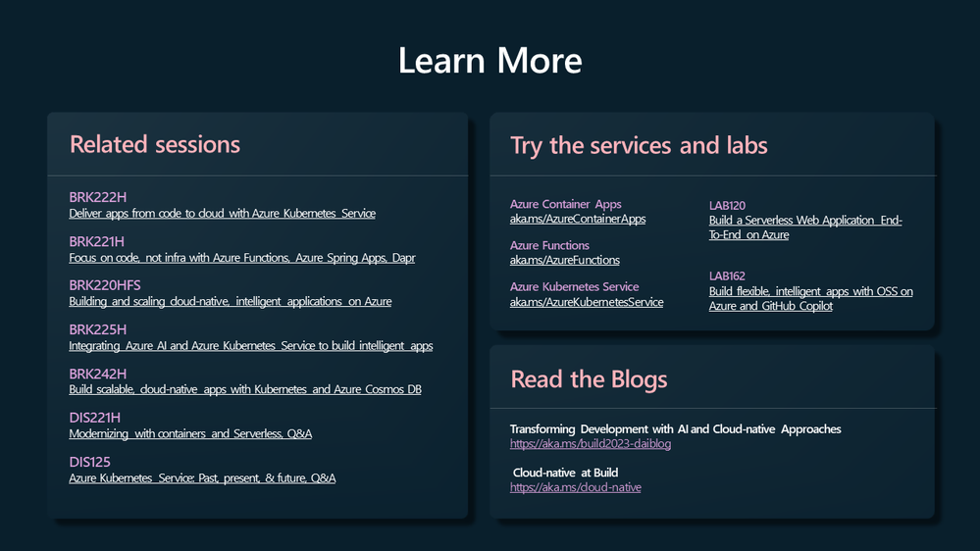Click the LAB120 label
Screen dimensions: 980x551
[x=727, y=206]
